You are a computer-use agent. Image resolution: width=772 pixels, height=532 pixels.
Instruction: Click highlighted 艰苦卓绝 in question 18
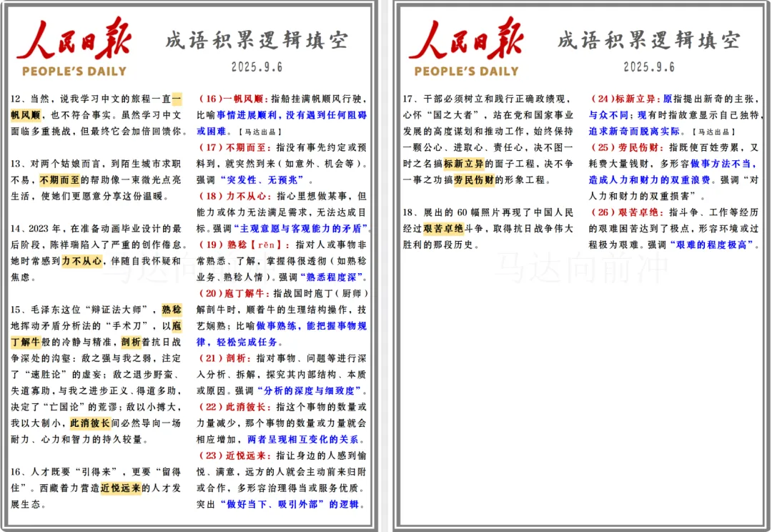click(444, 229)
